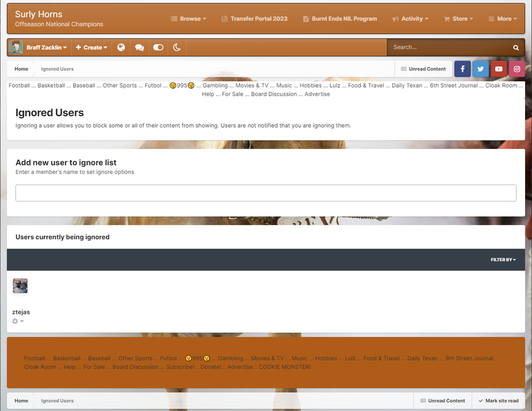532x411 pixels.
Task: Click the ztejas user avatar thumbnail
Action: 20,286
